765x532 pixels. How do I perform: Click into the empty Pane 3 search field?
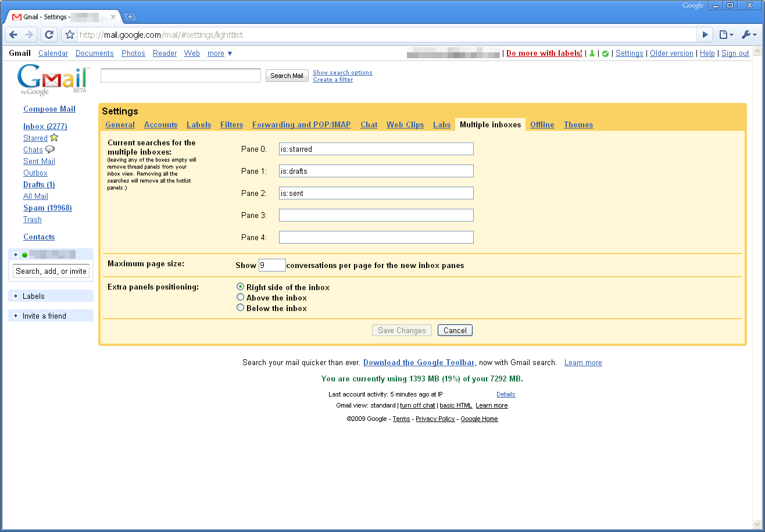(376, 215)
